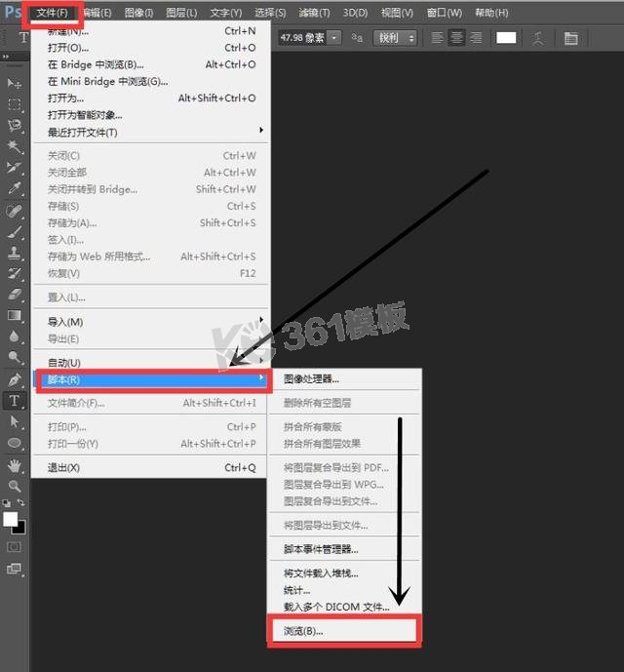Open the 窗口(W) menu
Viewport: 624px width, 672px height.
(x=444, y=13)
